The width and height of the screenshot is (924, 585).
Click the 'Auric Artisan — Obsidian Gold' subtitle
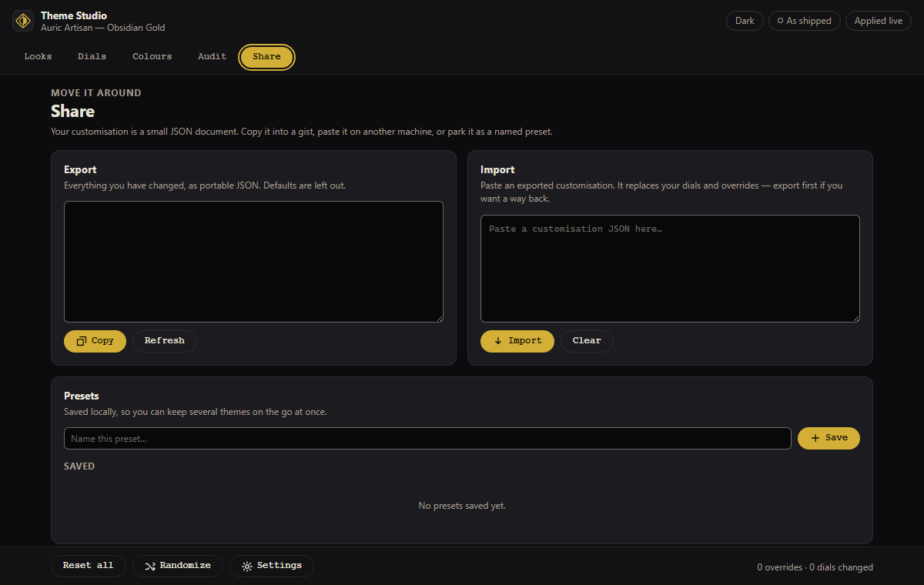(102, 28)
